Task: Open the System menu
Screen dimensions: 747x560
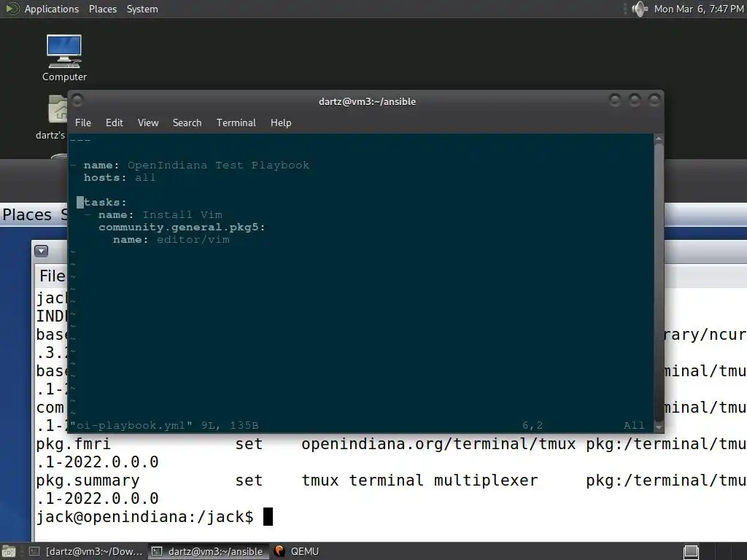Action: pos(142,9)
